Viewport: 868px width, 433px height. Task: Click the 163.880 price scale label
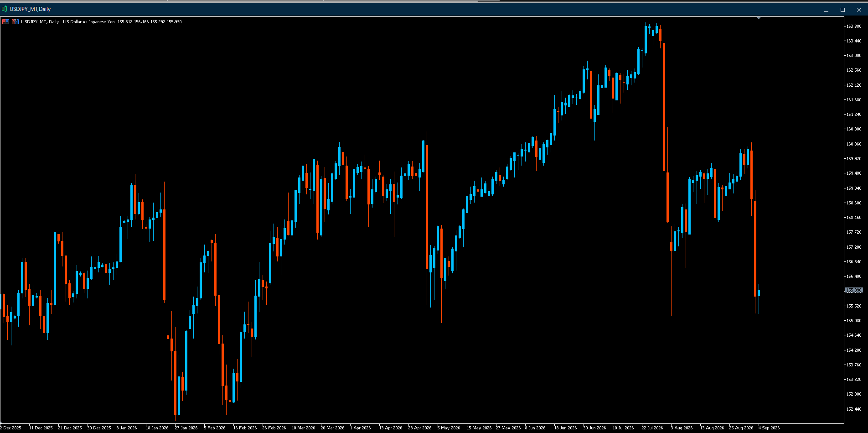[x=854, y=26]
